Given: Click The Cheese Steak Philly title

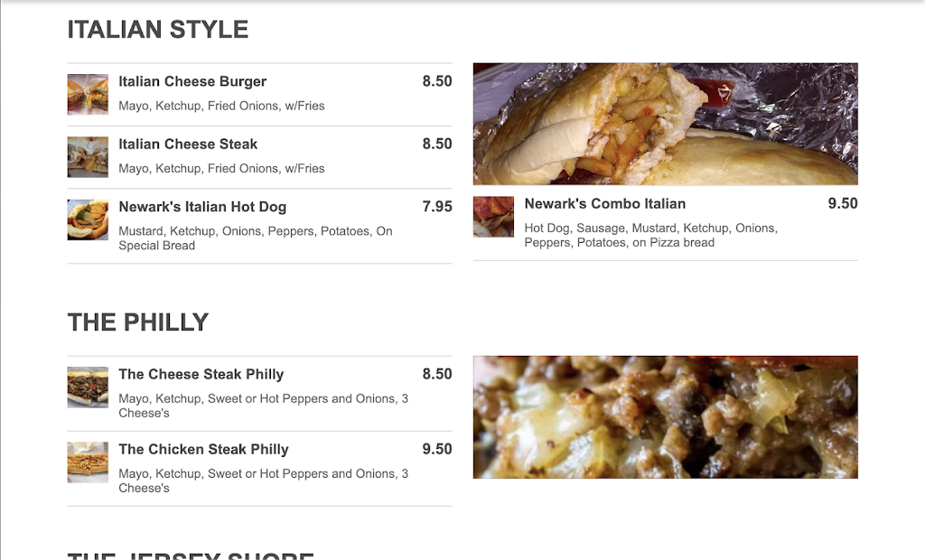Looking at the screenshot, I should (201, 374).
